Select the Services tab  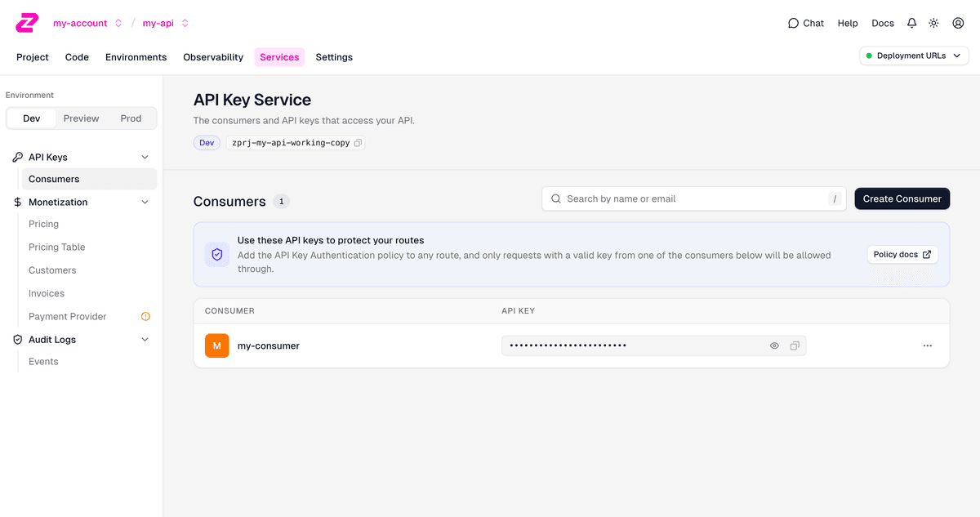point(279,57)
